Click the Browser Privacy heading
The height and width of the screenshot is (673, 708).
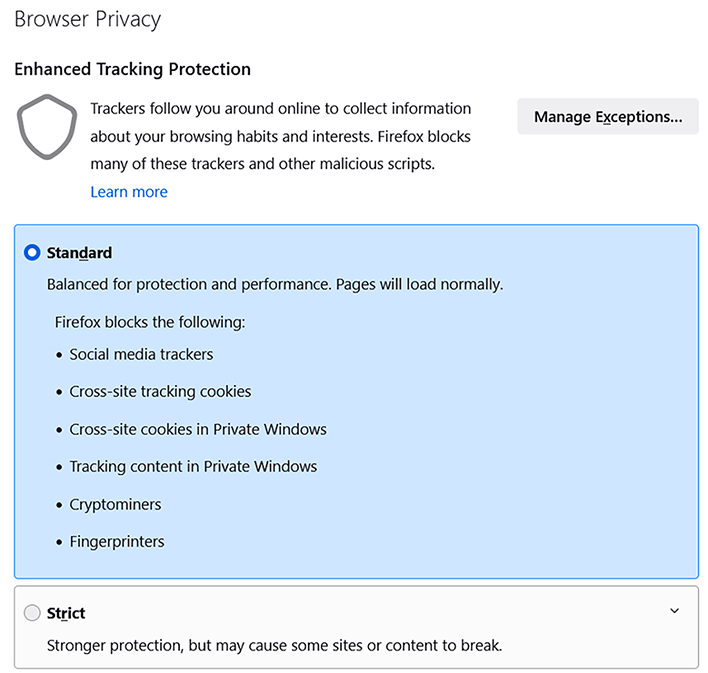[x=87, y=19]
